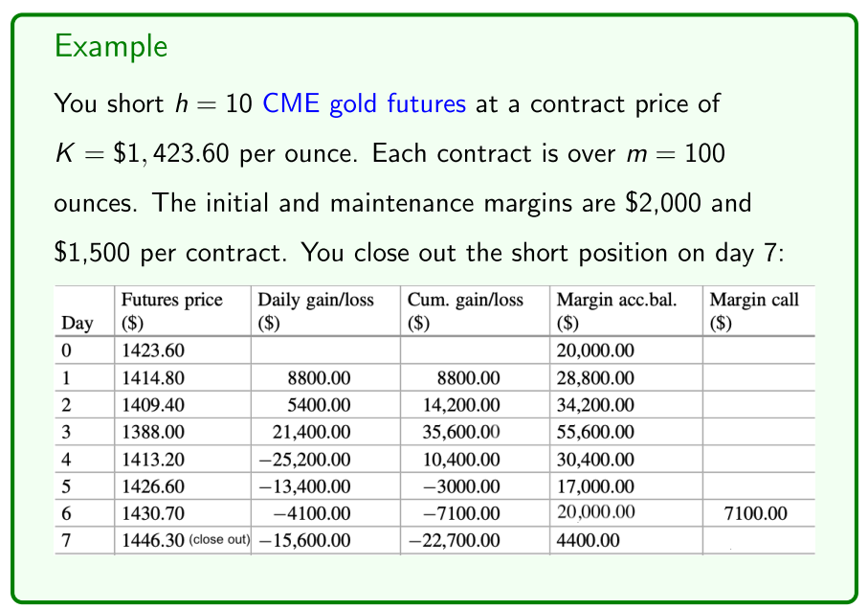Viewport: 868px width, 609px height.
Task: Click the 7100.00 margin call cell
Action: [x=757, y=513]
